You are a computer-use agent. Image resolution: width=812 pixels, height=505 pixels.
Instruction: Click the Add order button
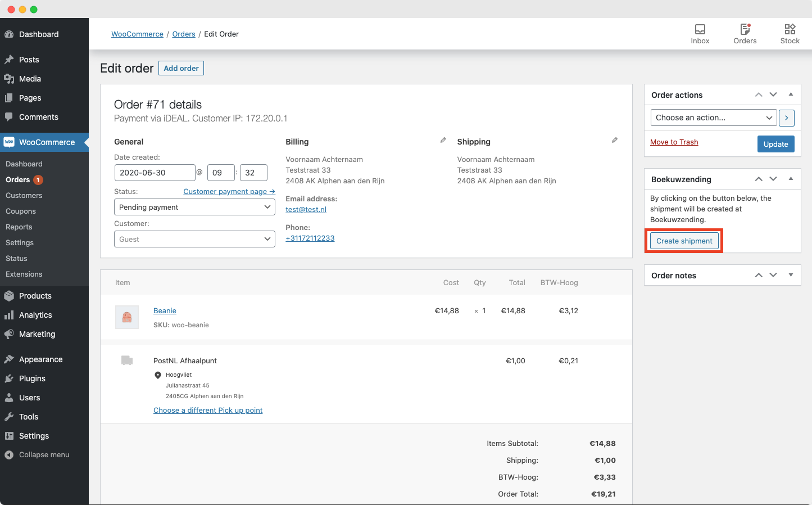point(181,68)
